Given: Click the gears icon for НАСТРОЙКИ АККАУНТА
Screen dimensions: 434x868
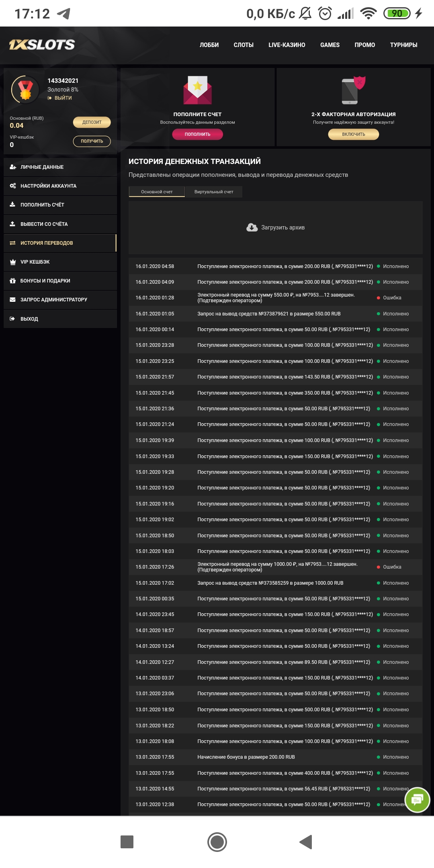Looking at the screenshot, I should 13,186.
